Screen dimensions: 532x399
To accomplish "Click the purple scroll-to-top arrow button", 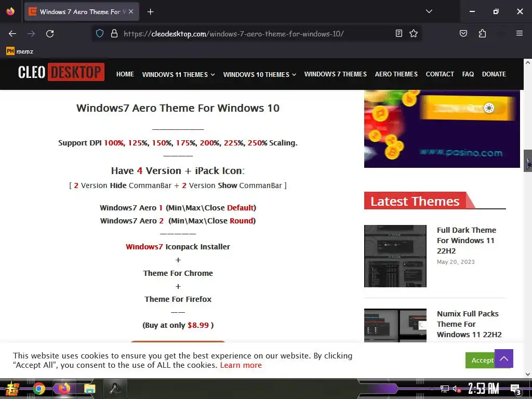I will [504, 358].
